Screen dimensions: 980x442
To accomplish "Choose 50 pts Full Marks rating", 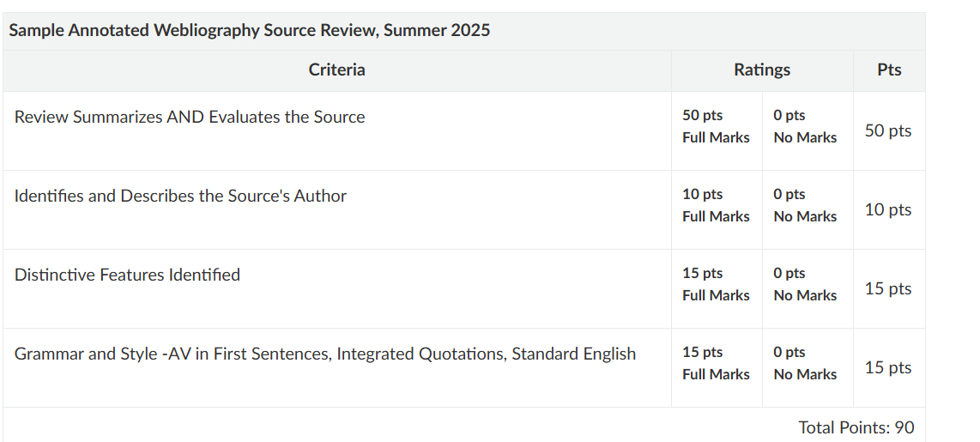I will point(717,126).
